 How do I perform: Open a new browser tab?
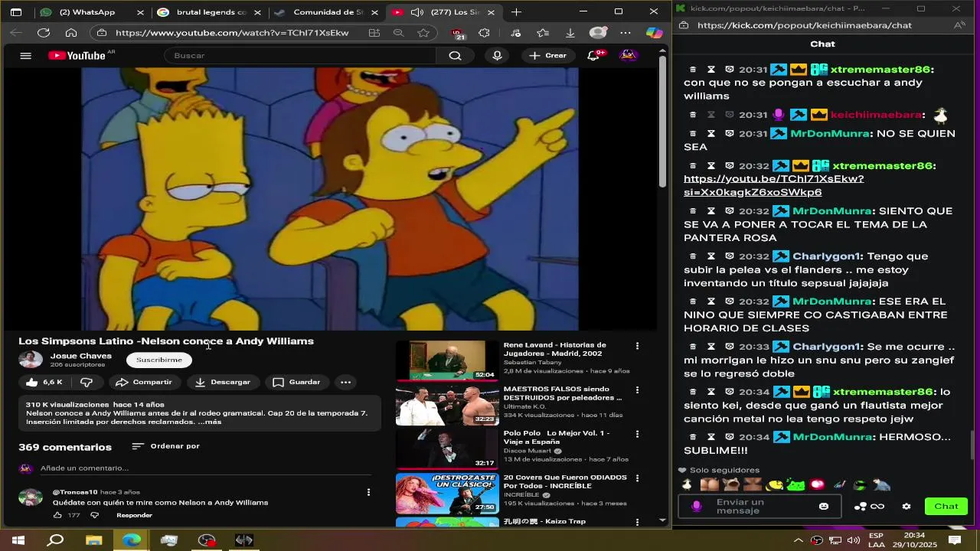pos(517,12)
